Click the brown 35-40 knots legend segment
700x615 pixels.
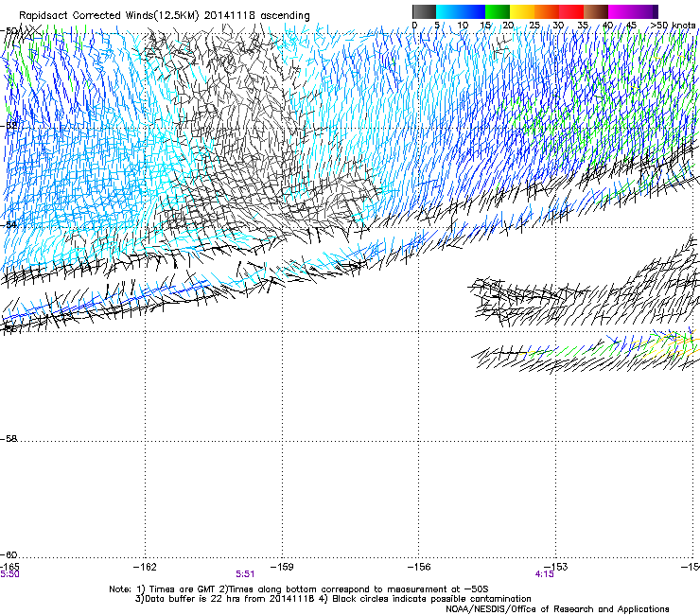pyautogui.click(x=596, y=11)
